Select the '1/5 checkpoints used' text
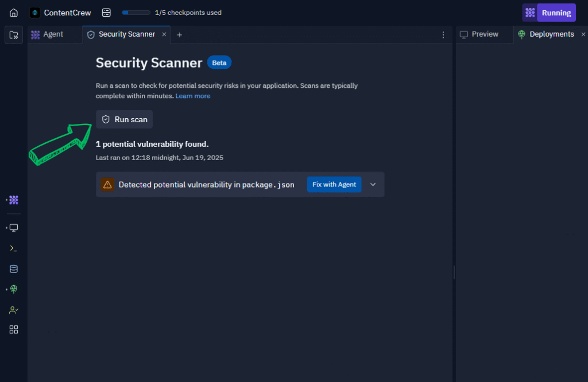588x382 pixels. tap(188, 13)
